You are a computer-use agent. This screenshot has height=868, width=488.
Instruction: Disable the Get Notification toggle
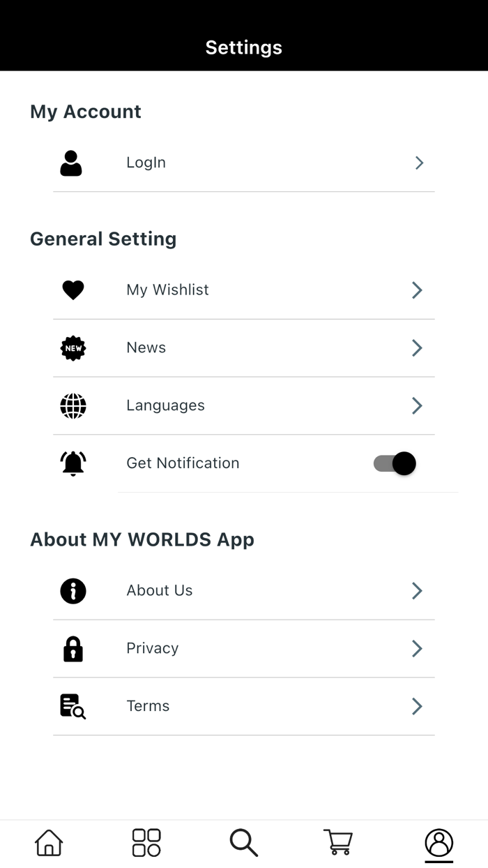395,463
